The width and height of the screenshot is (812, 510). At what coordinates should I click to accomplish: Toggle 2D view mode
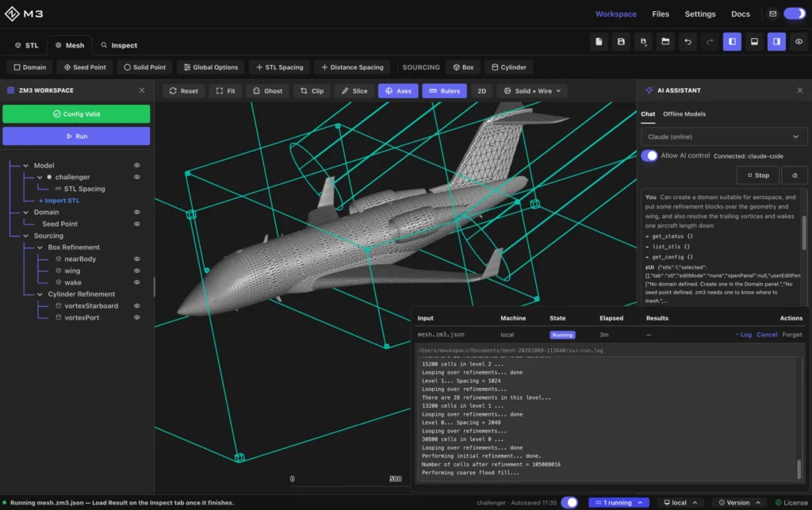[x=481, y=90]
